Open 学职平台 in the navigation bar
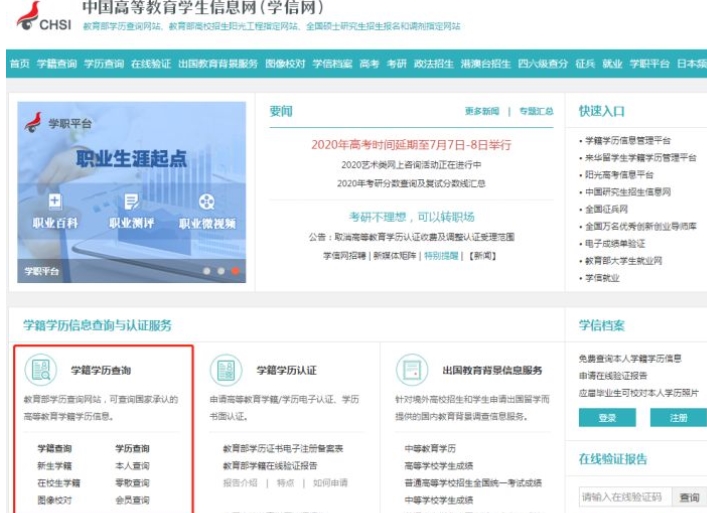The image size is (707, 513). pos(650,64)
